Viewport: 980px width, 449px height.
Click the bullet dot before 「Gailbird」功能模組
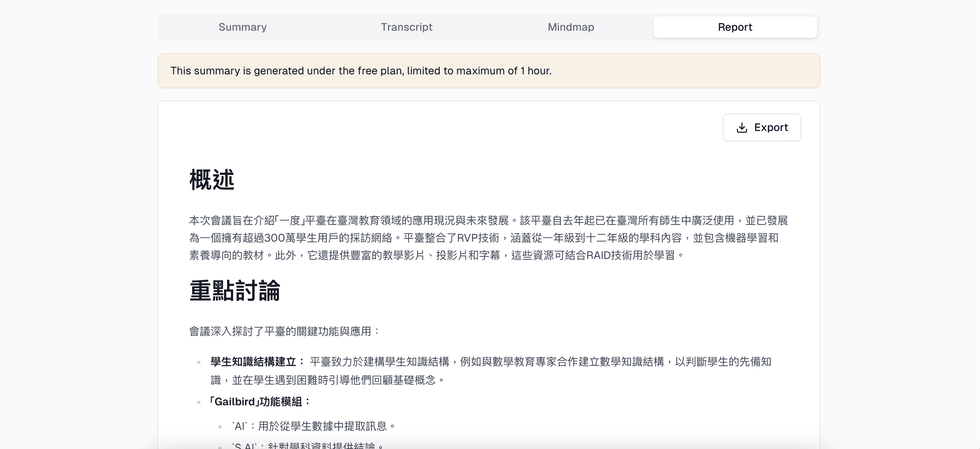pos(198,402)
